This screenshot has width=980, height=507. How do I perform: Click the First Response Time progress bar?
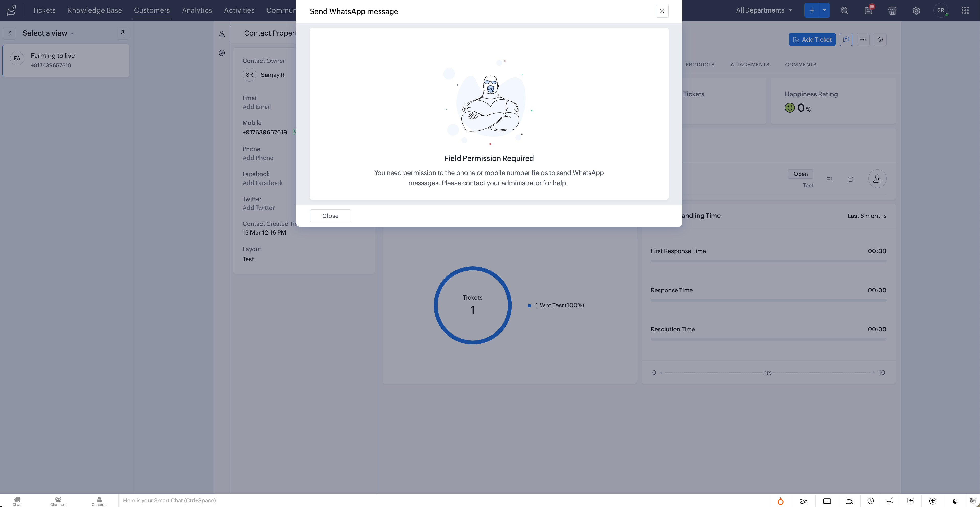768,261
